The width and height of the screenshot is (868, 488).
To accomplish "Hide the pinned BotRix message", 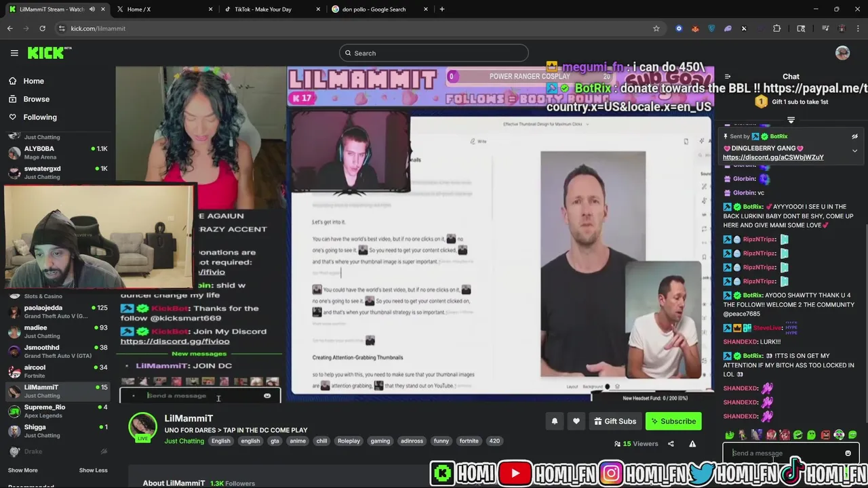I will click(854, 136).
